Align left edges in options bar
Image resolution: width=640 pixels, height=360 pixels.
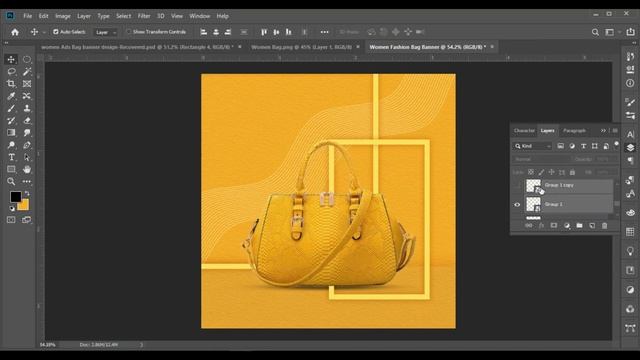(x=204, y=32)
